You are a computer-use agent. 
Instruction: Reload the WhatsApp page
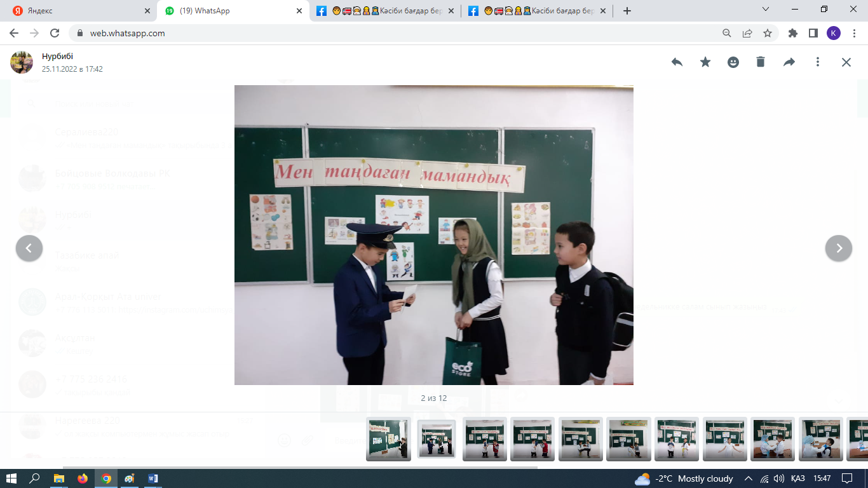point(55,33)
